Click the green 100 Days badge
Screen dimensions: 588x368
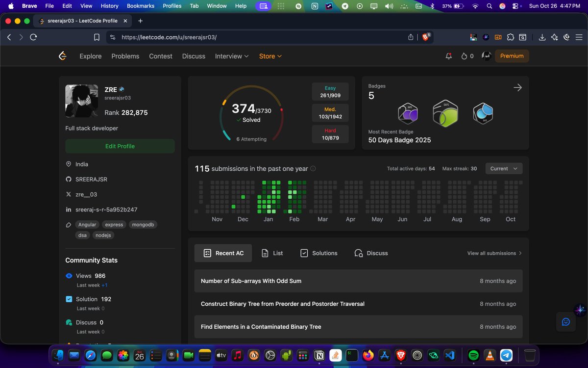click(x=445, y=113)
